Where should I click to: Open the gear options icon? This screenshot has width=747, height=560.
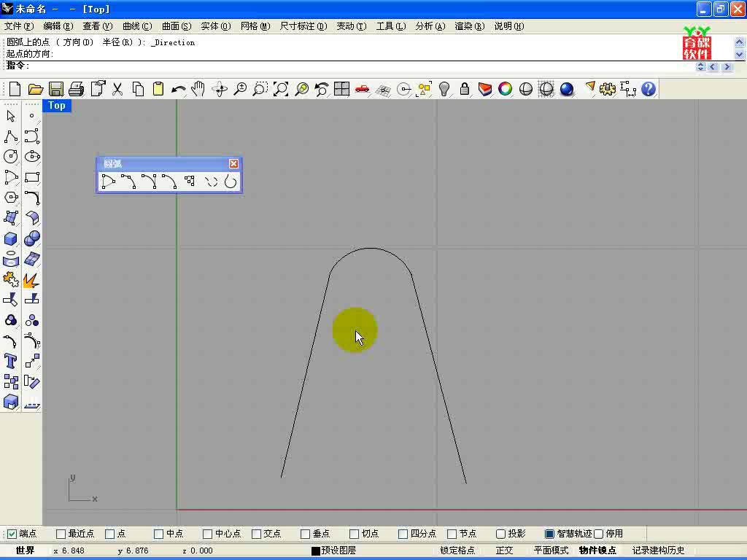click(x=608, y=89)
